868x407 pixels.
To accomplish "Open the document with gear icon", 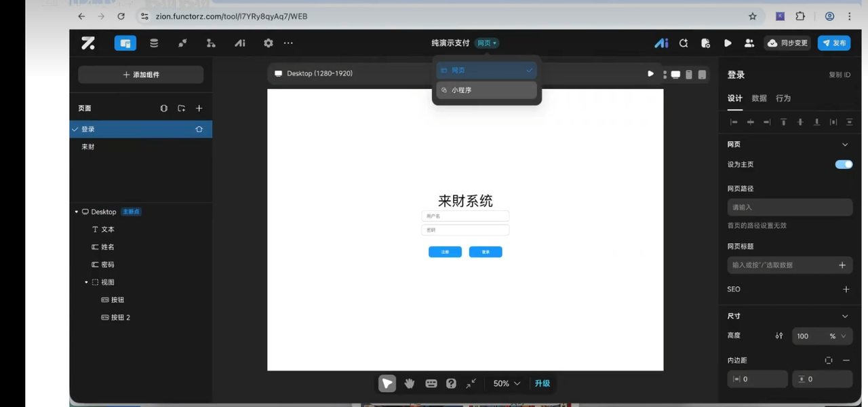I will tap(705, 43).
